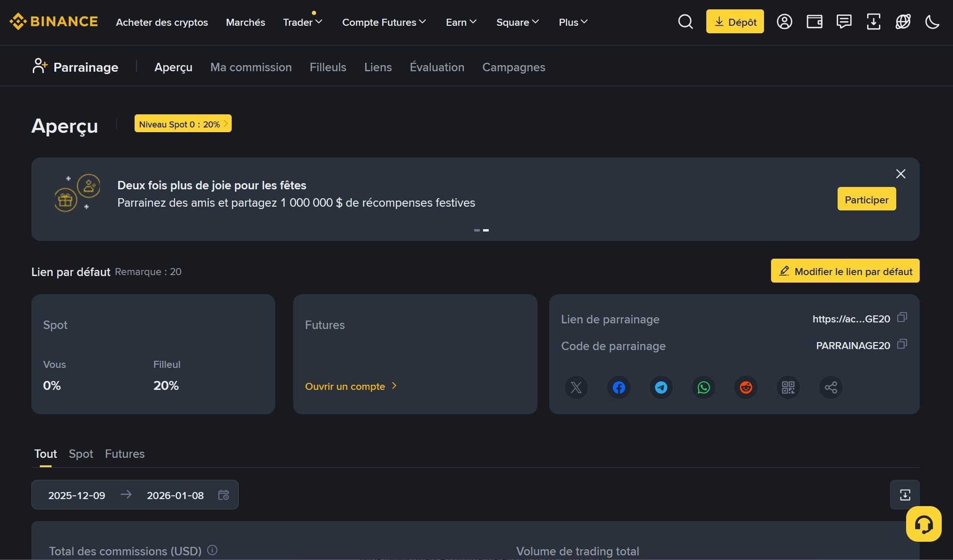Expand the Trader dropdown menu

click(x=303, y=22)
